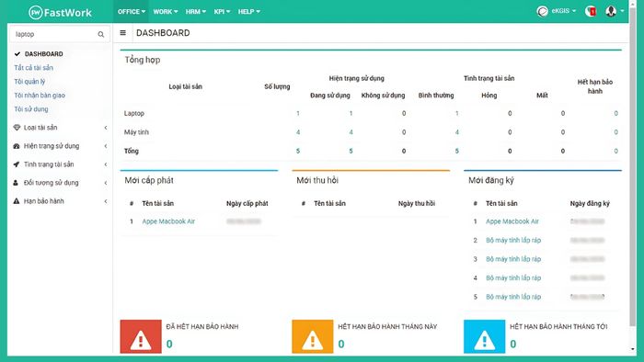Open the OFFICE menu
Viewport: 644px width, 362px height.
point(132,11)
